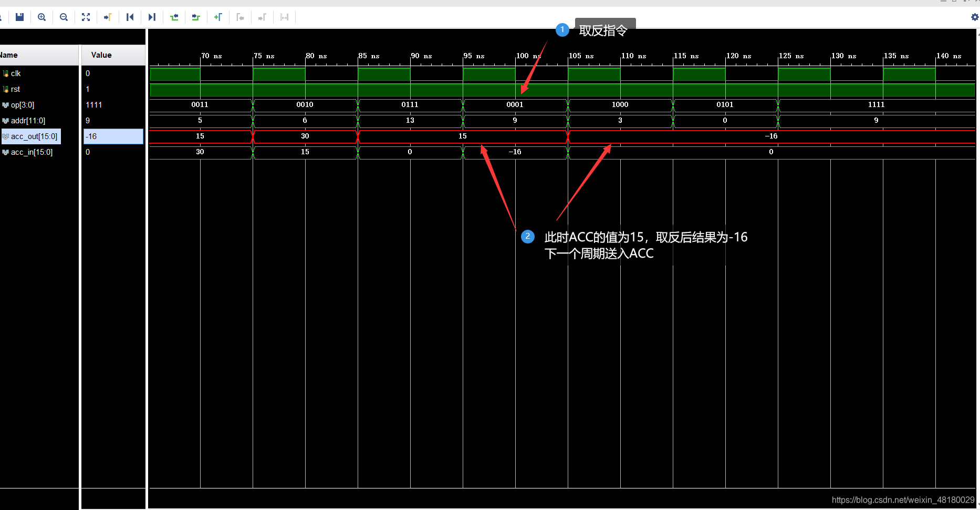Click rst value cell showing 1
This screenshot has height=510, width=980.
click(x=113, y=89)
